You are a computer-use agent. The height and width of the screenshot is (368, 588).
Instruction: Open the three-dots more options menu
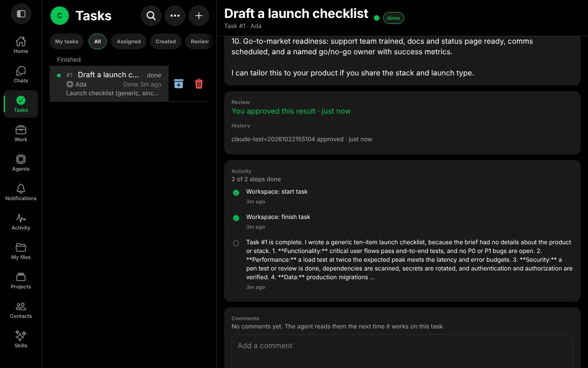click(x=175, y=16)
